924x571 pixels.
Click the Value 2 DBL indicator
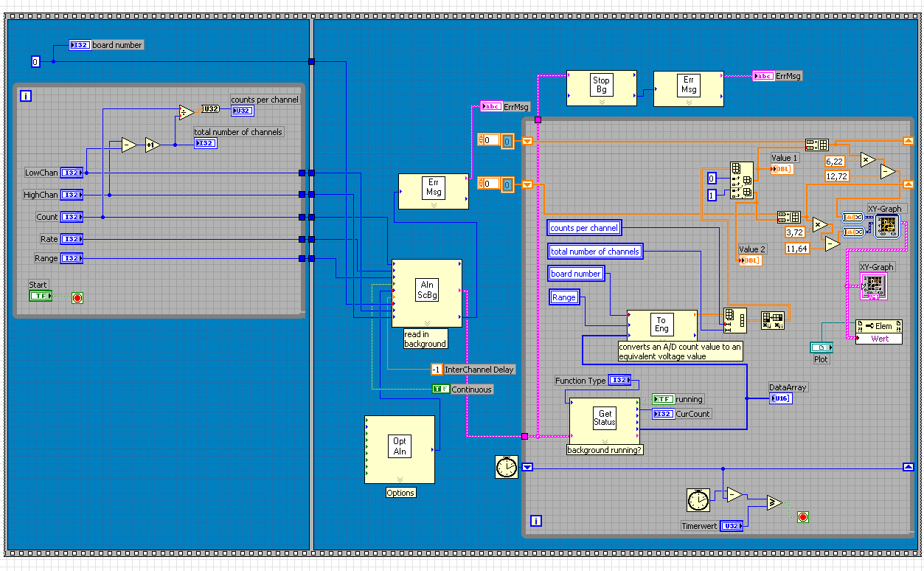tap(749, 260)
